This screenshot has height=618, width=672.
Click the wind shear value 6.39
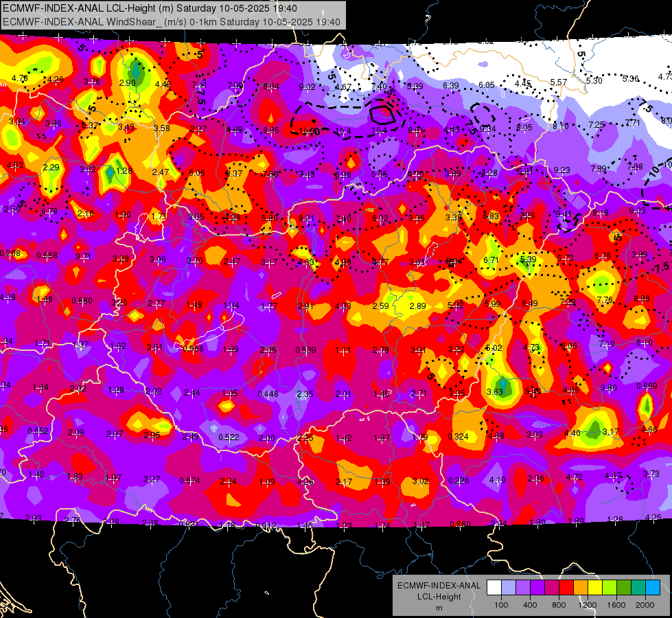point(451,86)
